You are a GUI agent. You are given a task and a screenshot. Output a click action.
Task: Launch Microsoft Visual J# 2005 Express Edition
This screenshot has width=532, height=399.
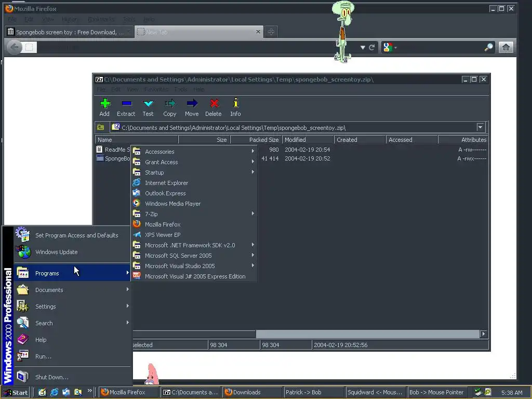click(194, 276)
